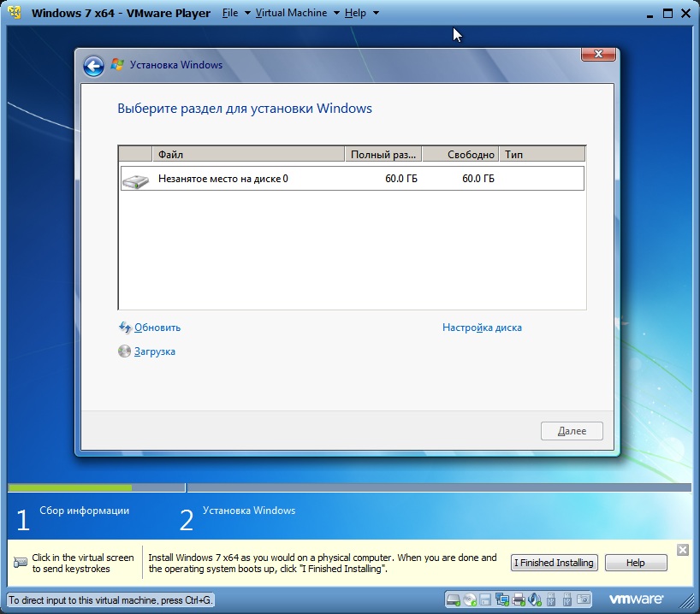Expand the dropdown arrow beside Help menu
Screen dimensions: 700x614
376,13
